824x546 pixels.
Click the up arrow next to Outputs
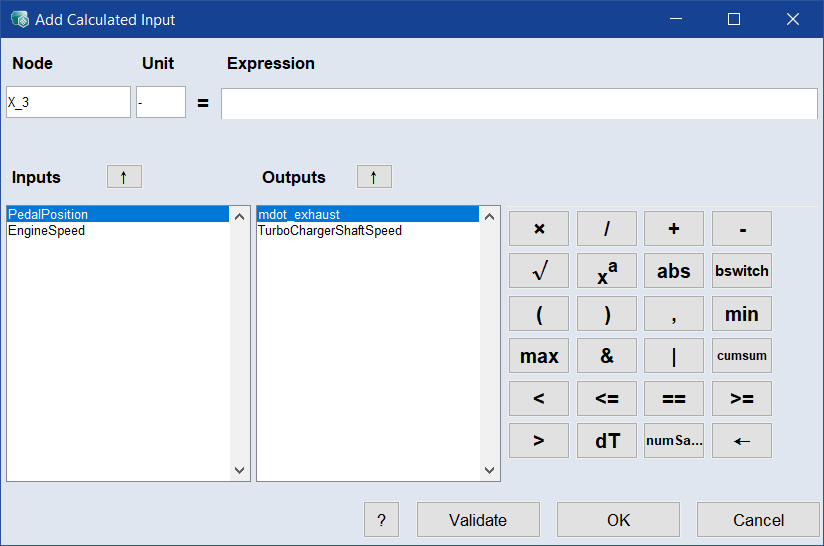374,177
